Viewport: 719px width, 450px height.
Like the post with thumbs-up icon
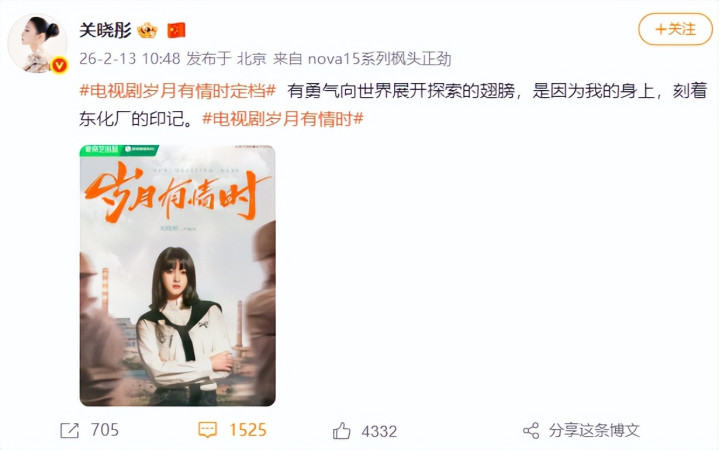click(342, 431)
